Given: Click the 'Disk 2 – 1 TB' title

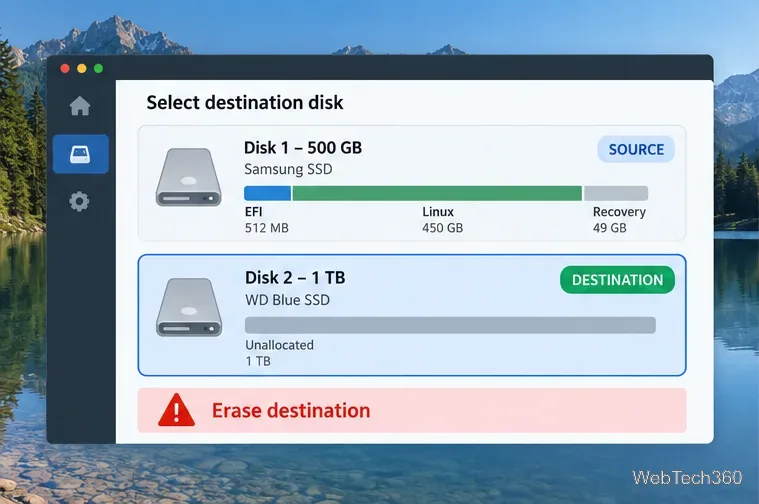Looking at the screenshot, I should click(295, 278).
